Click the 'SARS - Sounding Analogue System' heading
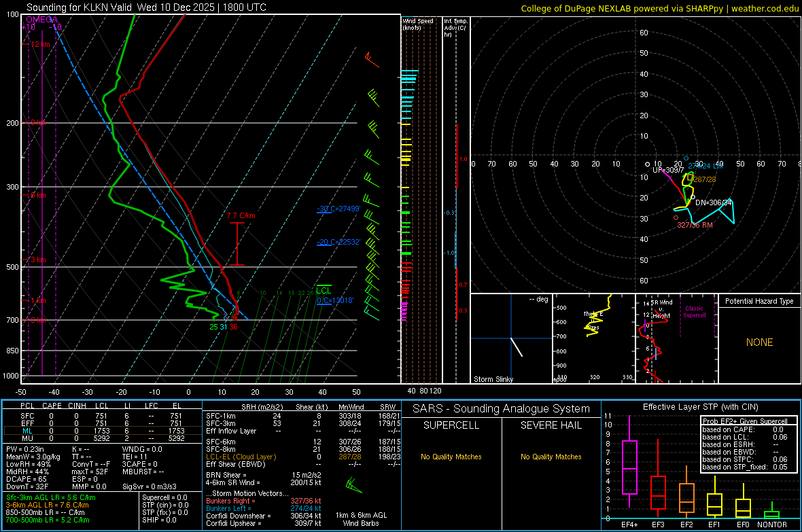Image resolution: width=802 pixels, height=532 pixels. (502, 409)
